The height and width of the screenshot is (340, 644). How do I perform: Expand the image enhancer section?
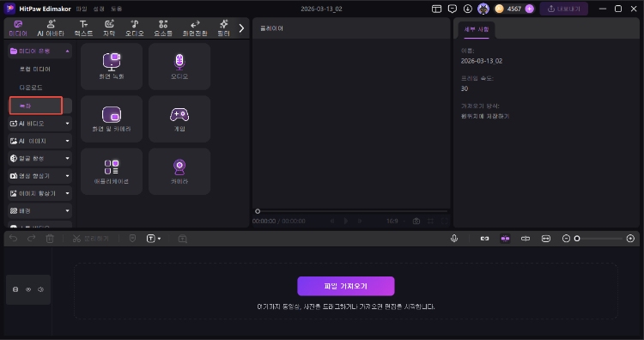39,193
